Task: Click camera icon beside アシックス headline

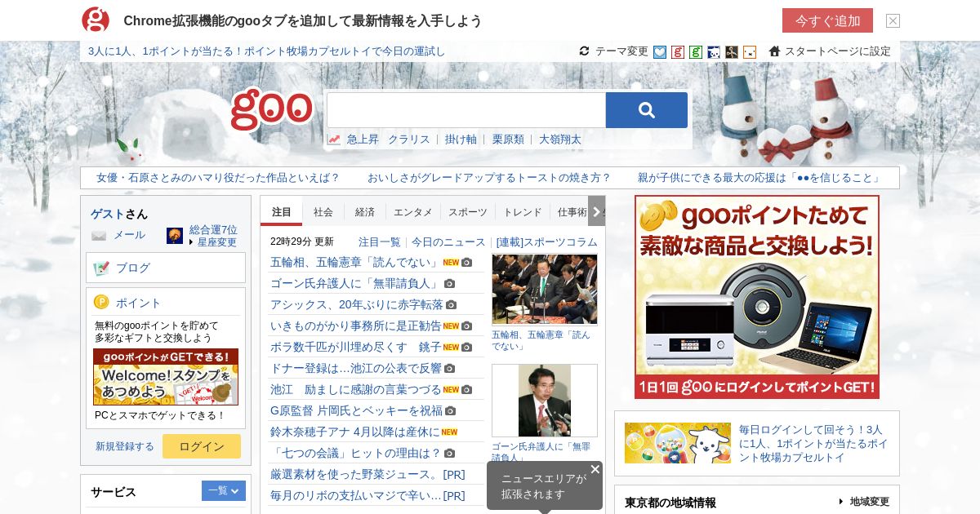Action: (x=451, y=305)
